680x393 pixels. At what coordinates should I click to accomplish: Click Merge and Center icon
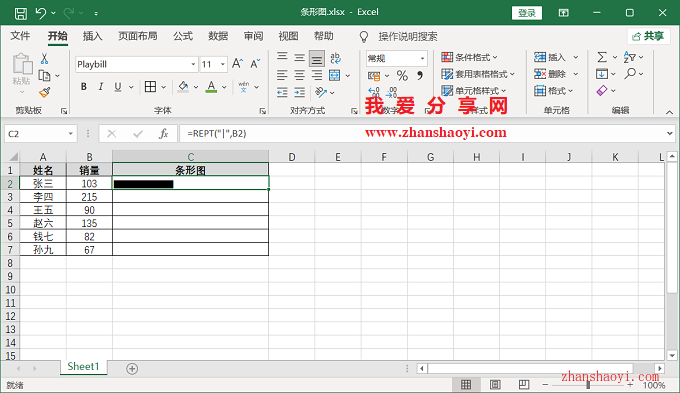click(334, 75)
